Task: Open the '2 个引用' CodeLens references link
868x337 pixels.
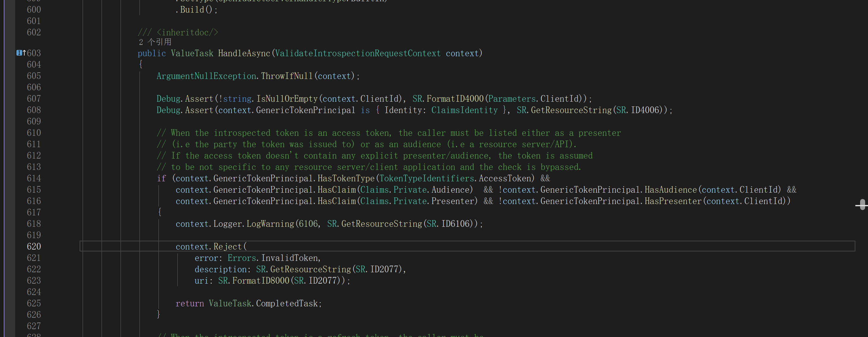Action: [155, 42]
